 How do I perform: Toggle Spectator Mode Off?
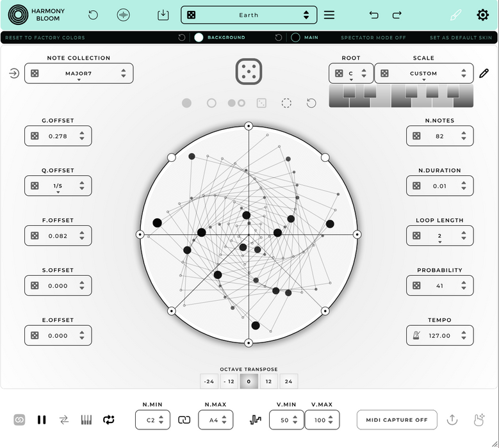click(373, 38)
